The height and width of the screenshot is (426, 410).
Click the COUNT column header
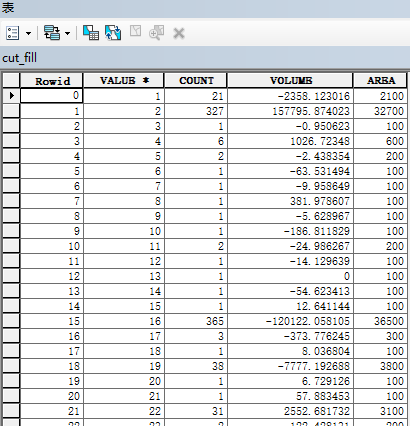coord(196,81)
